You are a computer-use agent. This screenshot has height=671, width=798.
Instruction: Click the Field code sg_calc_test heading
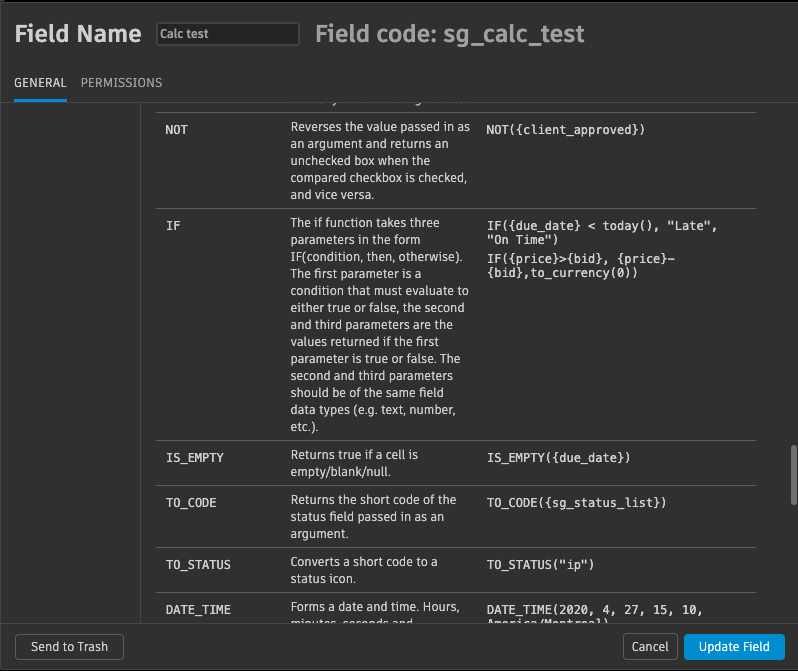pyautogui.click(x=449, y=34)
